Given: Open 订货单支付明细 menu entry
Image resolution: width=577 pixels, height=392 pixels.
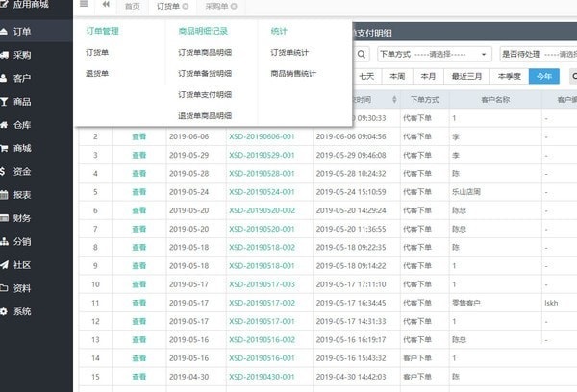Looking at the screenshot, I should click(x=205, y=95).
